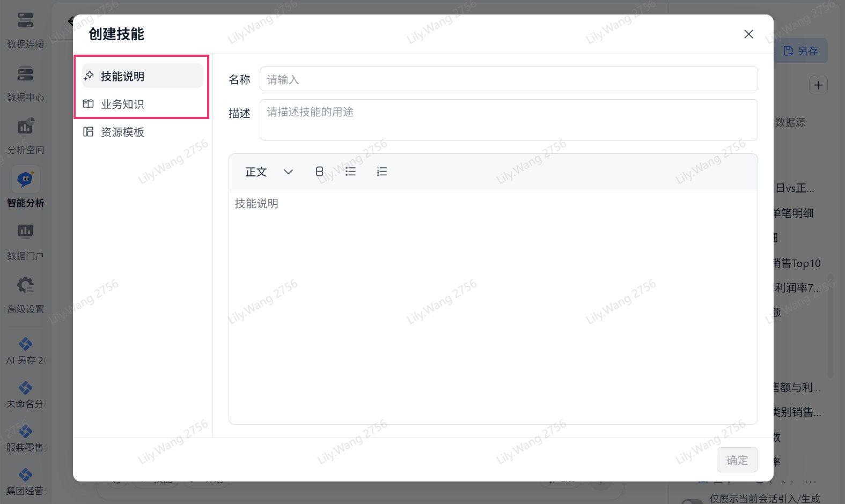Click the plus button in the right panel
The height and width of the screenshot is (504, 845).
click(818, 85)
